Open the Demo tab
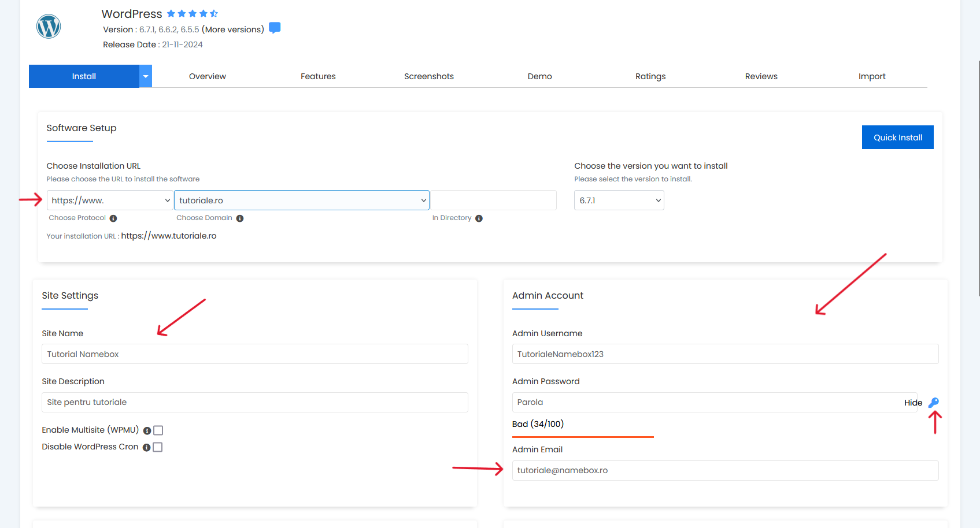 (540, 76)
